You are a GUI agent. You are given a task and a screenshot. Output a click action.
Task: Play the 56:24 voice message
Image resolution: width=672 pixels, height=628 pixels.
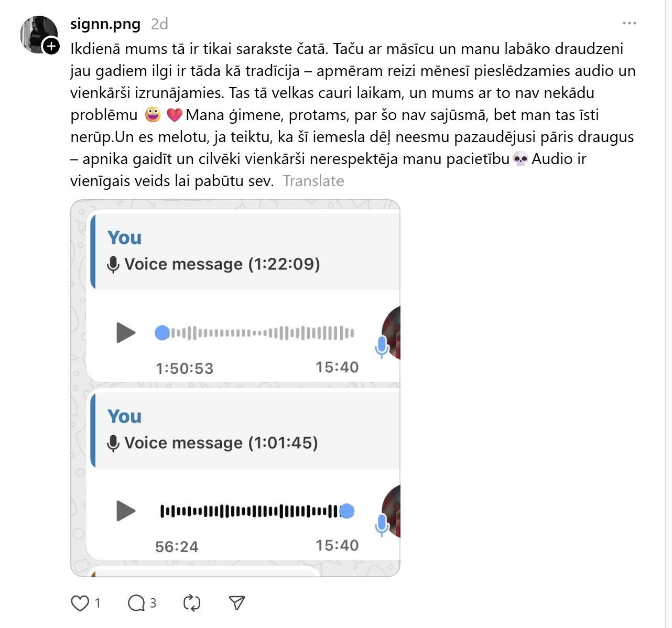126,511
